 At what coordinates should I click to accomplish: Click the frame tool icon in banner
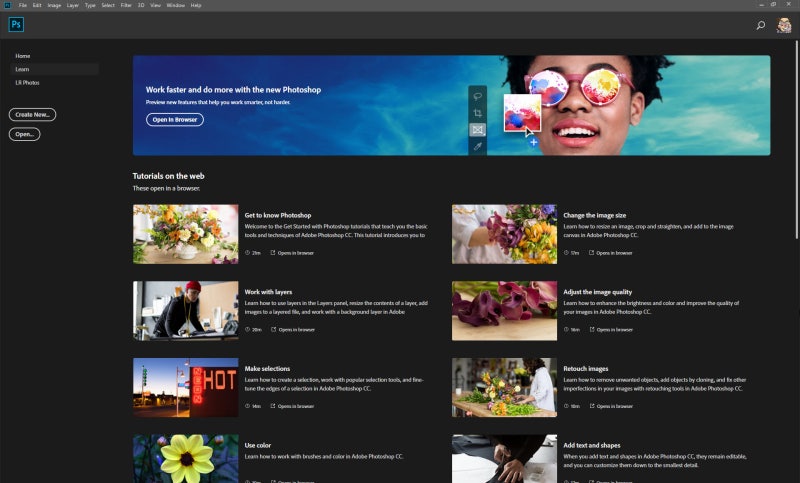tap(478, 130)
